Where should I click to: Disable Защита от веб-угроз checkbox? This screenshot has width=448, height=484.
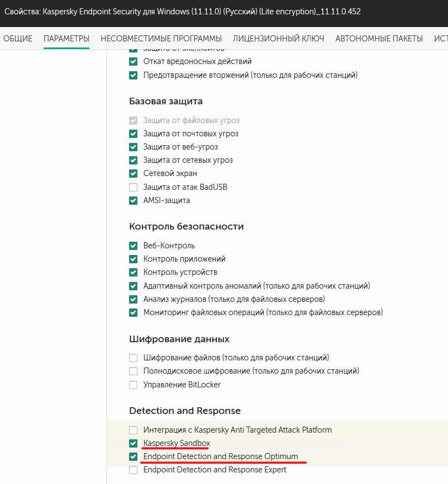[133, 147]
